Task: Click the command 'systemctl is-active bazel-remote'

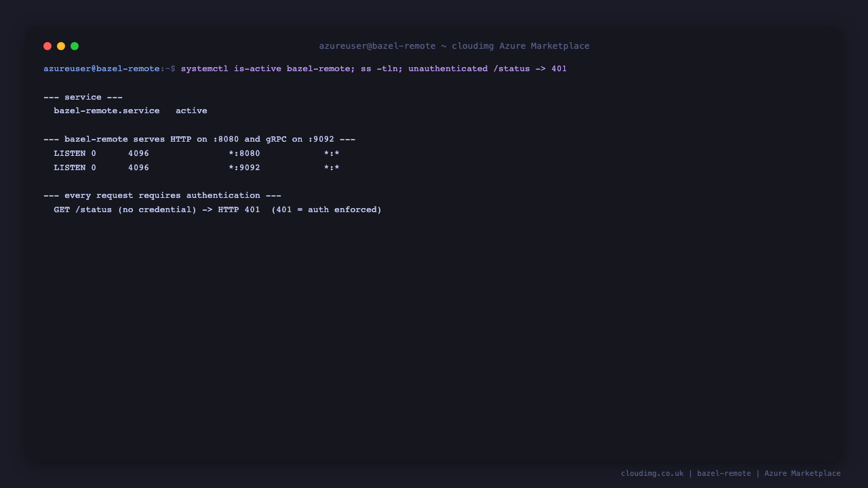Action: [x=266, y=68]
